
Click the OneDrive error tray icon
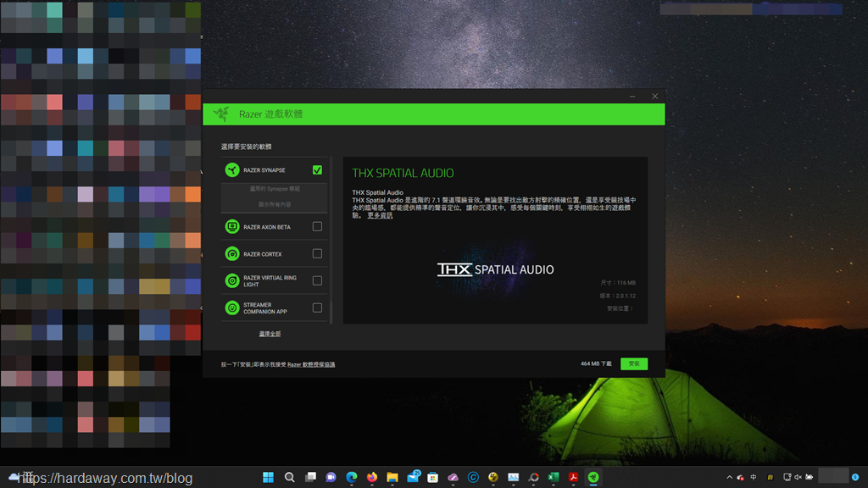[x=741, y=477]
